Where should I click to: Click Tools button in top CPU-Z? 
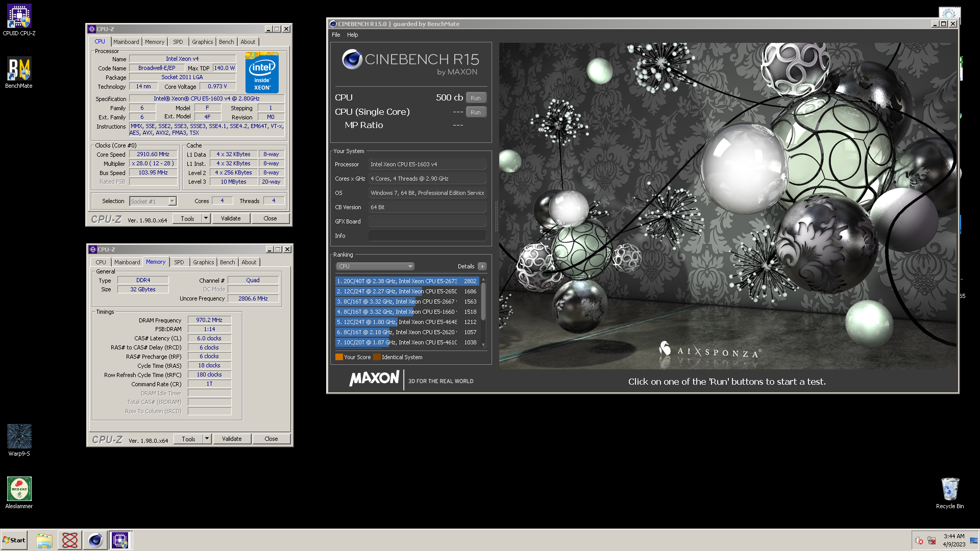187,218
